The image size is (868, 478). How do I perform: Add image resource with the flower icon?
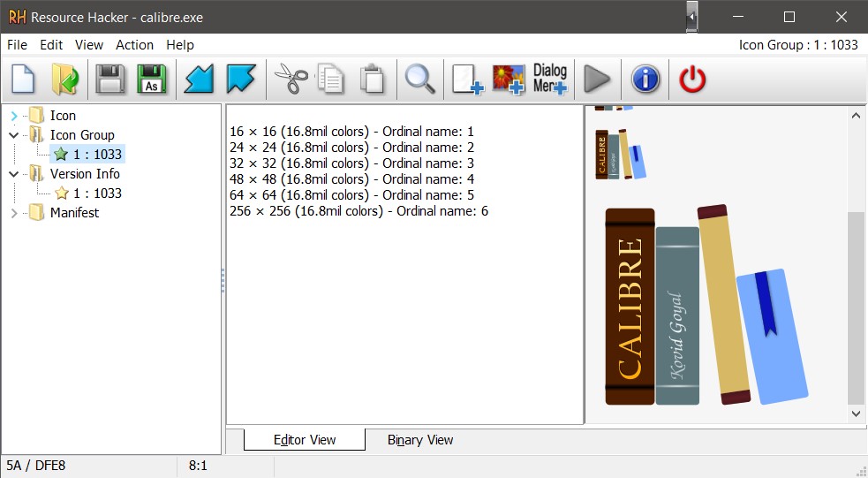point(509,80)
